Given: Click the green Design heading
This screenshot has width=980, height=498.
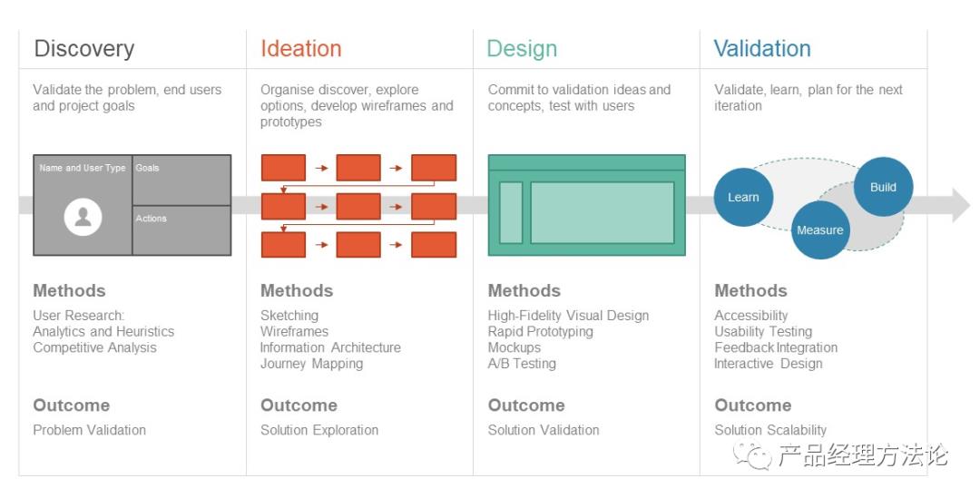Looking at the screenshot, I should (522, 49).
